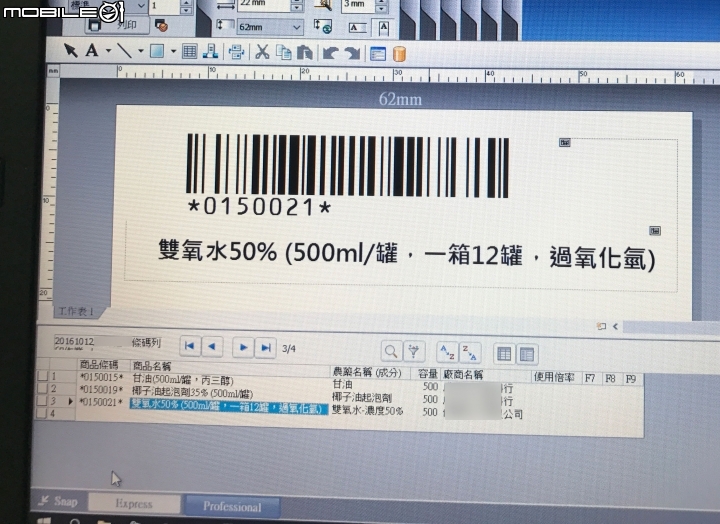Screen dimensions: 720x524
Task: Set vertical text orientation
Action: click(x=384, y=28)
